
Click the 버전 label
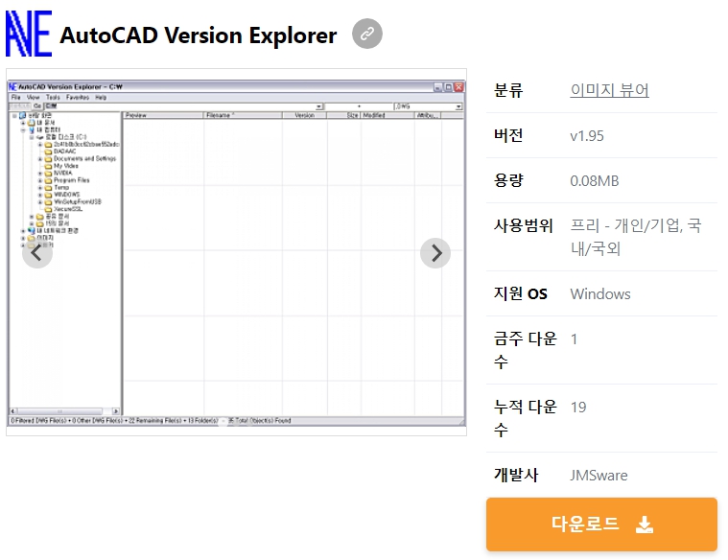coord(508,135)
